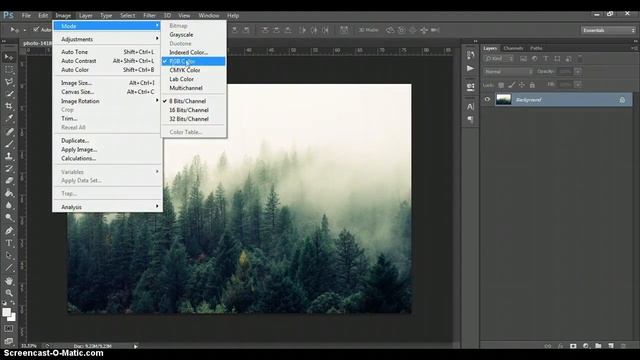Screen dimensions: 640x360
Task: Expand the Image Rotation submenu
Action: tap(107, 101)
